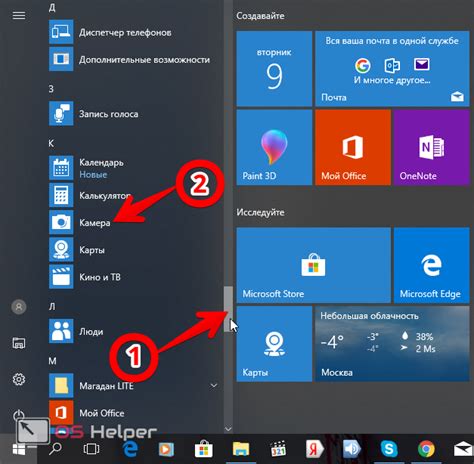Open the Календарь date tile вторник 9

(x=274, y=69)
